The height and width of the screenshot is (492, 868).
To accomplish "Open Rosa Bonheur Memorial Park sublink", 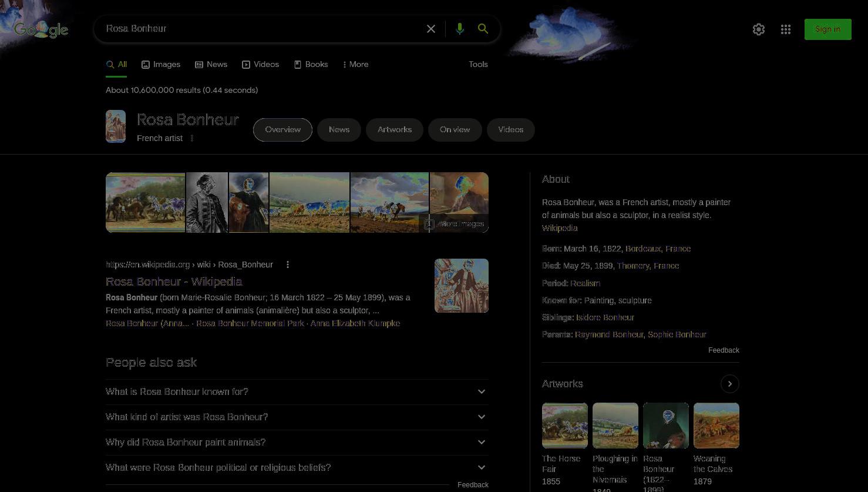I will [250, 323].
